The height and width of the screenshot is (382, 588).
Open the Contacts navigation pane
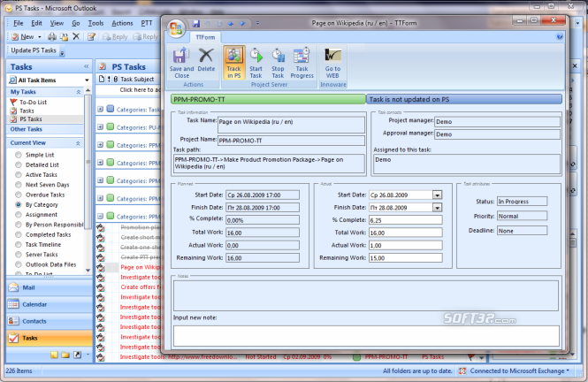(50, 321)
